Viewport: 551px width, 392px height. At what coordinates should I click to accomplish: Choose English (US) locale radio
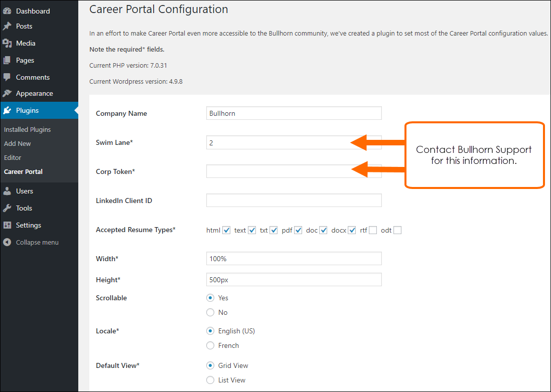click(210, 331)
